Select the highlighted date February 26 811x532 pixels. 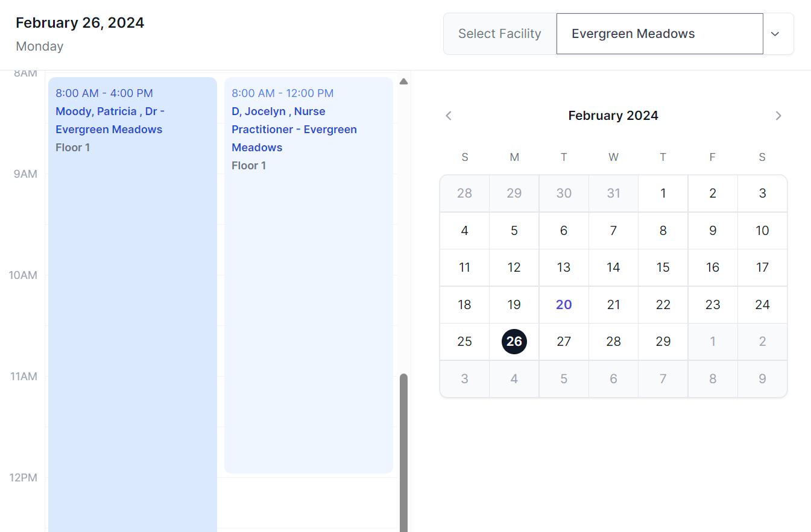[514, 342]
